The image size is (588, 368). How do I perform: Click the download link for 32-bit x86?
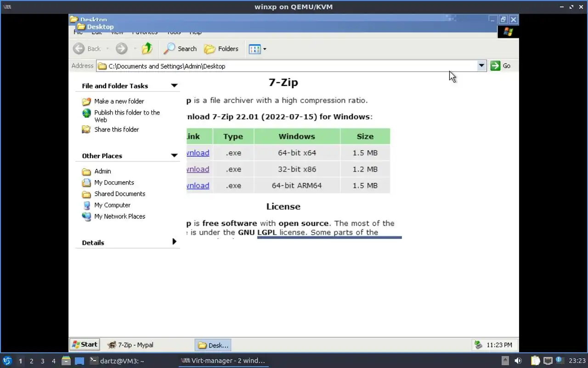coord(198,169)
